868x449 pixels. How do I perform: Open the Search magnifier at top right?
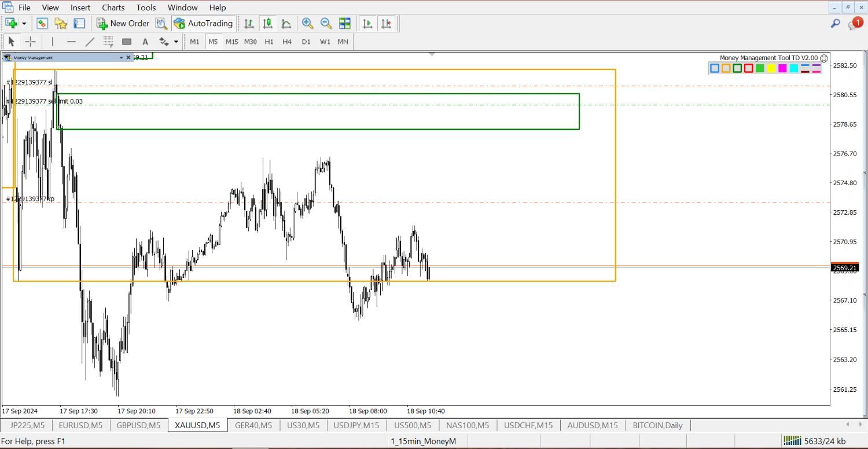pos(835,23)
